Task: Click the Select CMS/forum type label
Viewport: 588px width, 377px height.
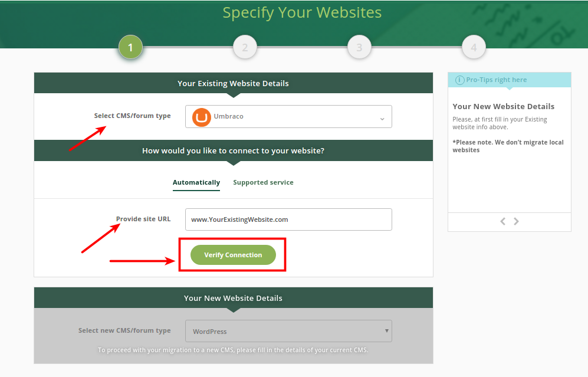Action: click(132, 116)
